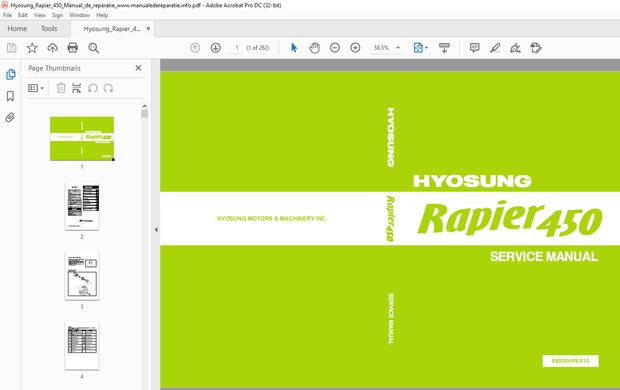Click the thumbnail panel scrollbar handle

point(144,114)
